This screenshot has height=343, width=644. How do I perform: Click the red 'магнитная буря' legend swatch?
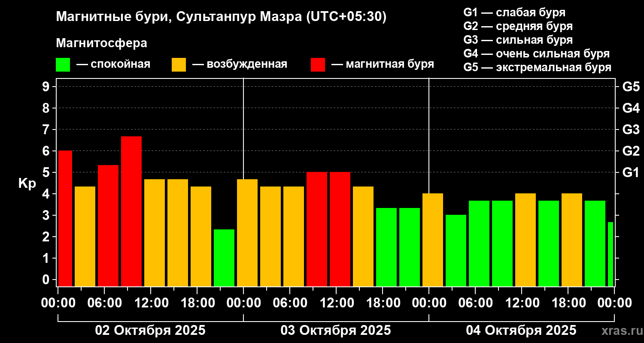pos(318,65)
